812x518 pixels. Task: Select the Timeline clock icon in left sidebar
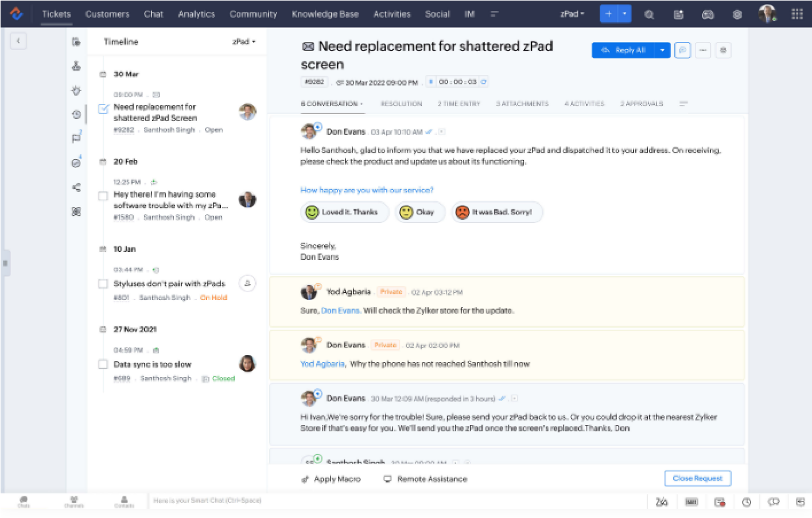76,115
